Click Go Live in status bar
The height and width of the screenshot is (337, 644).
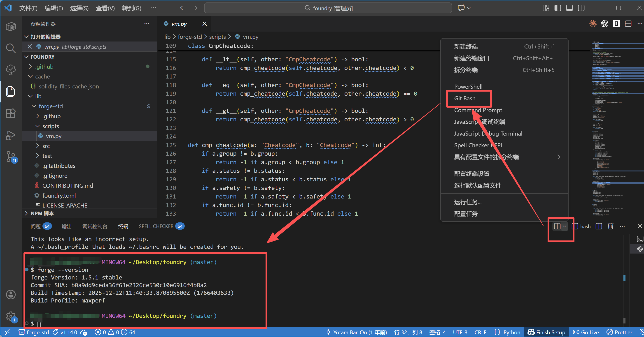point(586,332)
